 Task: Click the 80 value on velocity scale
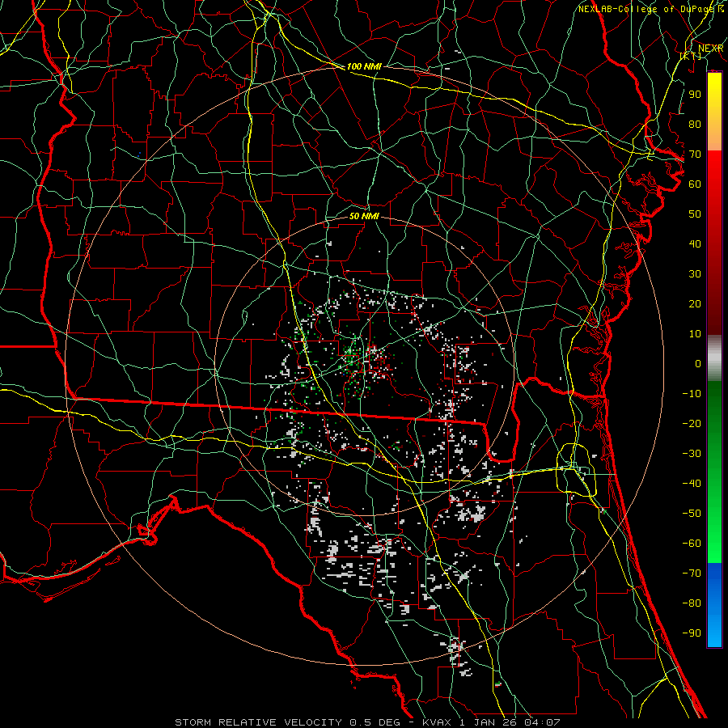[x=695, y=124]
